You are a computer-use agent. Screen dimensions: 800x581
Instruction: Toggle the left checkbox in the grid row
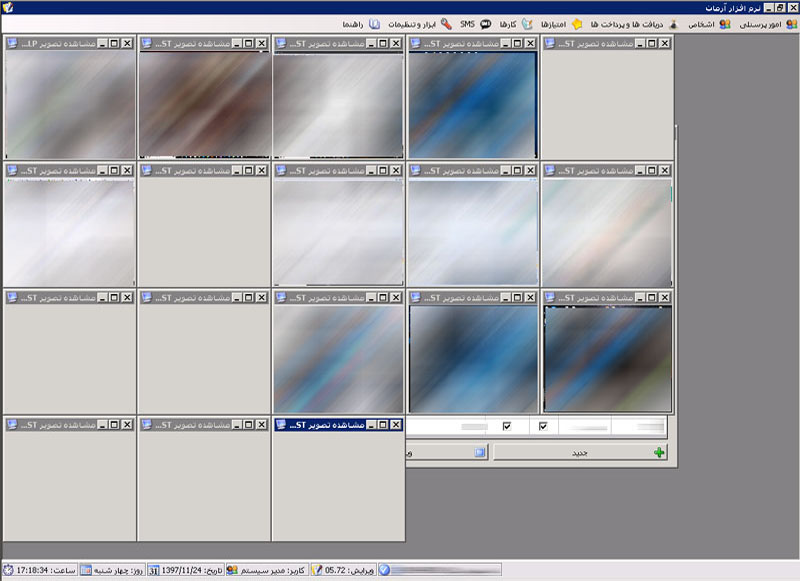(507, 426)
